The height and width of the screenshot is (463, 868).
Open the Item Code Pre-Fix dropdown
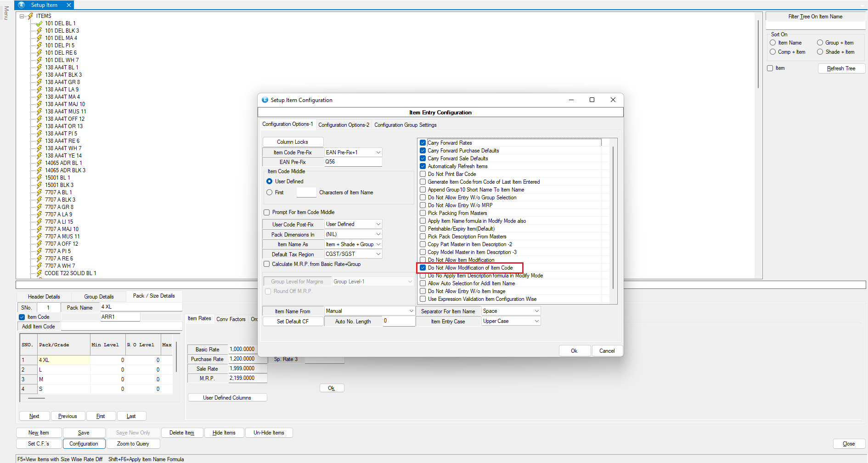[x=378, y=152]
